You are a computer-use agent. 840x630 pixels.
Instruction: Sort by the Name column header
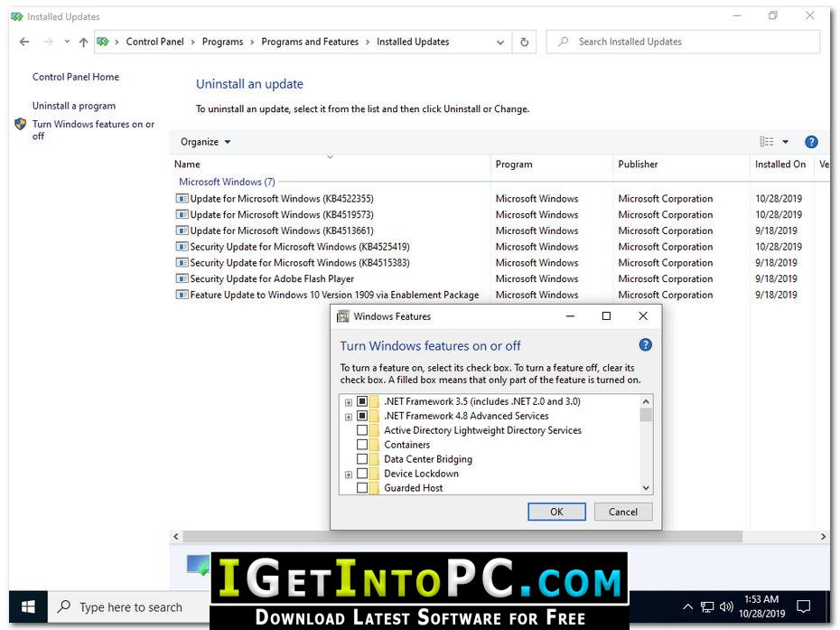[330, 165]
